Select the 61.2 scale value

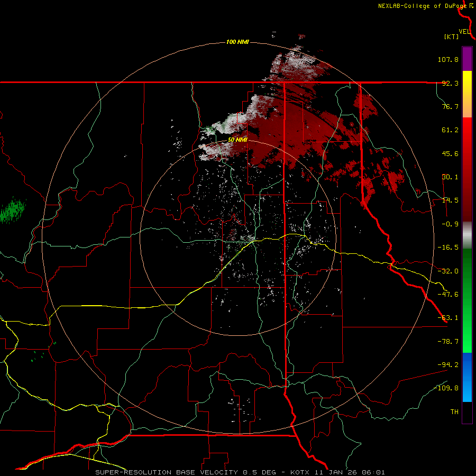(450, 130)
